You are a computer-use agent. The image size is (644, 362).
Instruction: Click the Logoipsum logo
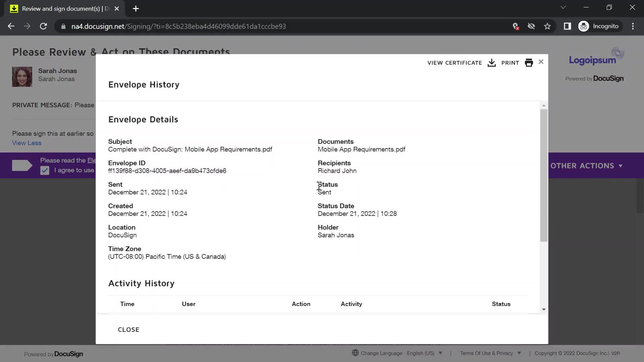(596, 57)
